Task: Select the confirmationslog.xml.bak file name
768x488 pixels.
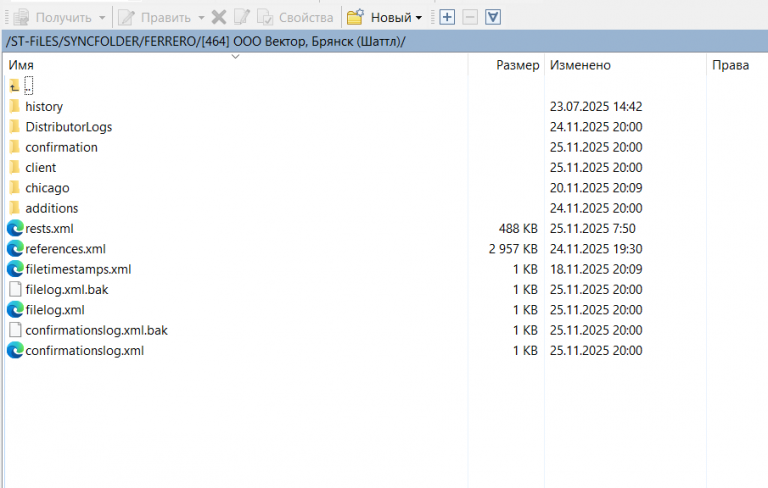Action: click(x=96, y=331)
